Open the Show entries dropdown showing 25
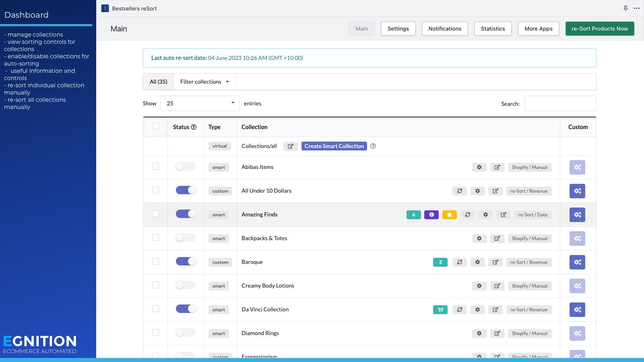This screenshot has width=644, height=362. (x=200, y=103)
